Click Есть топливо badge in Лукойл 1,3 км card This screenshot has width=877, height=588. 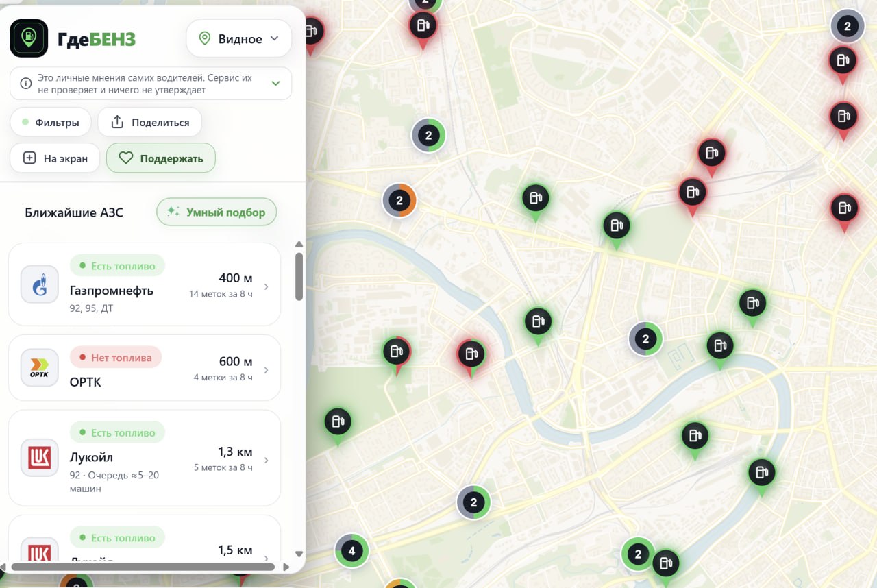(117, 433)
